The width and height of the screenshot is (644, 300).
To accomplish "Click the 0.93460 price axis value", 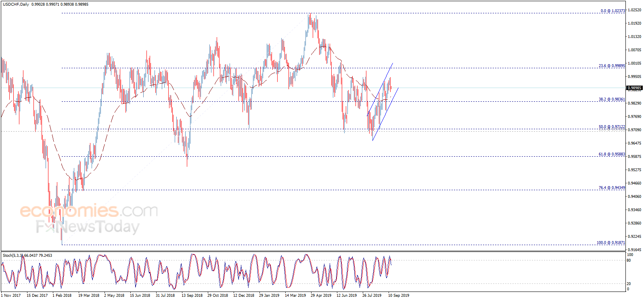I will pyautogui.click(x=634, y=210).
